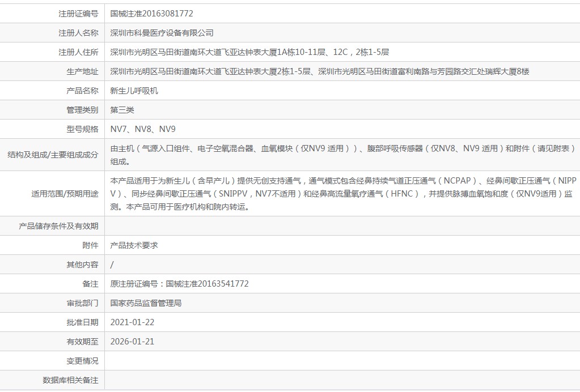This screenshot has height=392, width=580.
Task: Select registrant name 深圳市科曼医疗设备有限公司
Action: pos(162,33)
